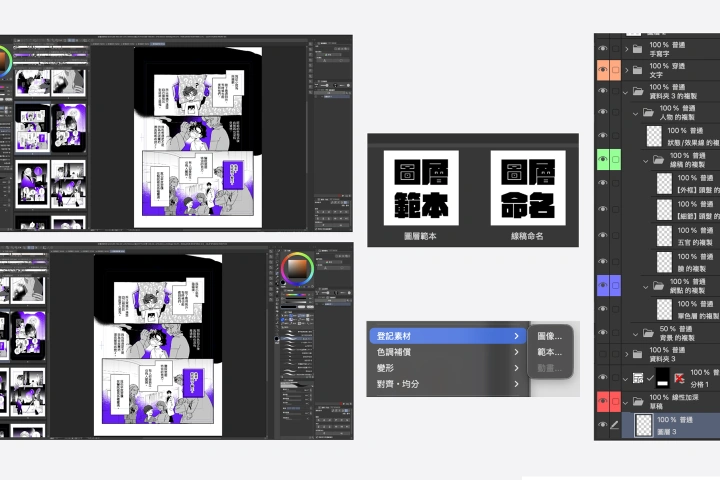Click the folder icon of 人物 的複製
Viewport: 720px width, 480px height.
(x=648, y=112)
